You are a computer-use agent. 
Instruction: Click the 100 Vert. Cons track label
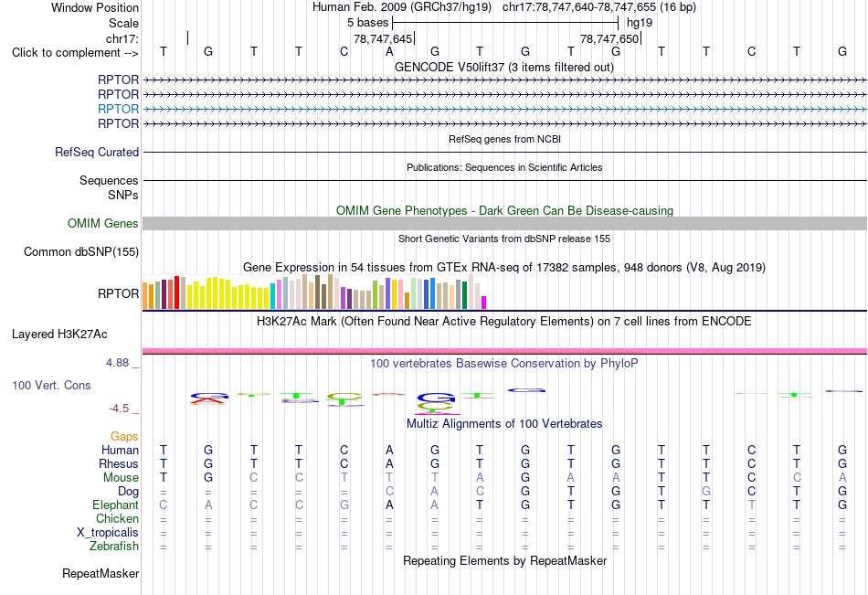click(x=51, y=385)
